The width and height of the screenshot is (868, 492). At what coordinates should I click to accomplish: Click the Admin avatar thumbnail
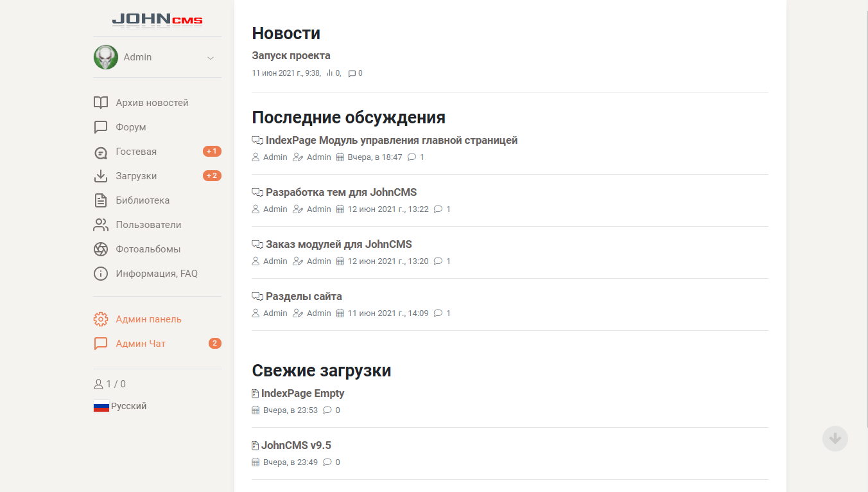click(106, 57)
